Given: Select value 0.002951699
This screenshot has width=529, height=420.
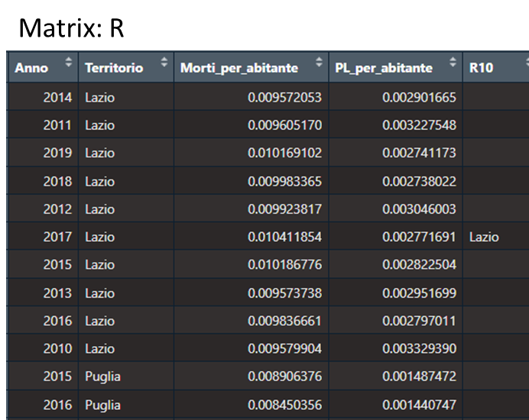Looking at the screenshot, I should [420, 293].
